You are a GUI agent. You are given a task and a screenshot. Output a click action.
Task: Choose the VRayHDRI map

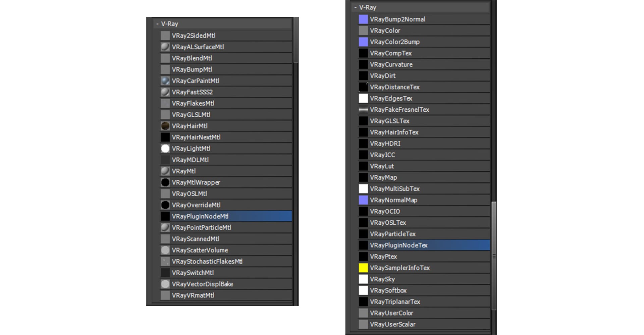tap(424, 144)
